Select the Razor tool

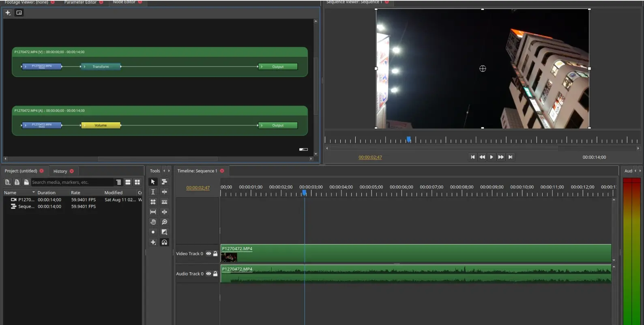pyautogui.click(x=164, y=202)
